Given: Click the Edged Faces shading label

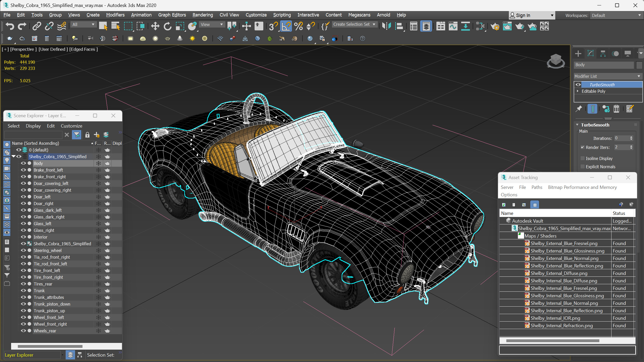Looking at the screenshot, I should click(83, 49).
